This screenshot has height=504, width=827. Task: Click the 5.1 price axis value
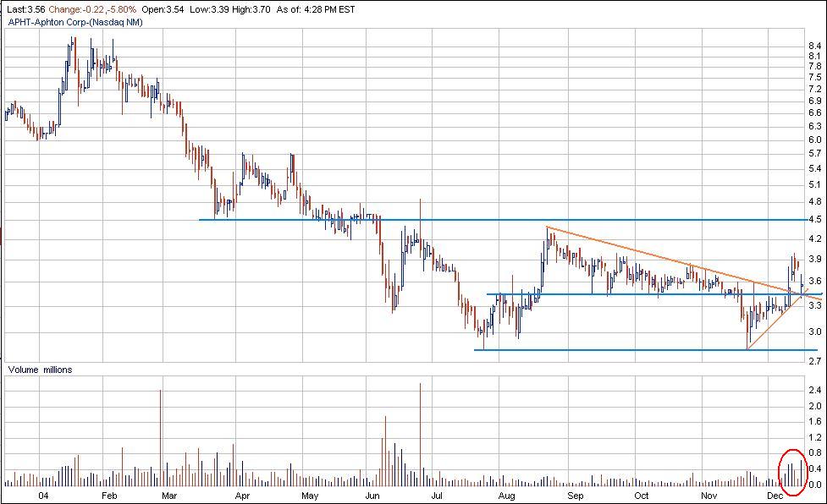click(x=814, y=185)
